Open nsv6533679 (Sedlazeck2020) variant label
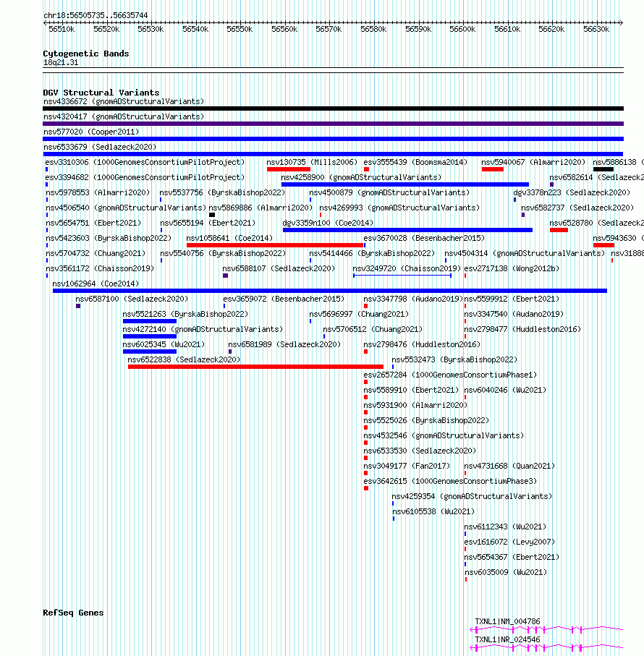This screenshot has width=644, height=656. point(100,147)
